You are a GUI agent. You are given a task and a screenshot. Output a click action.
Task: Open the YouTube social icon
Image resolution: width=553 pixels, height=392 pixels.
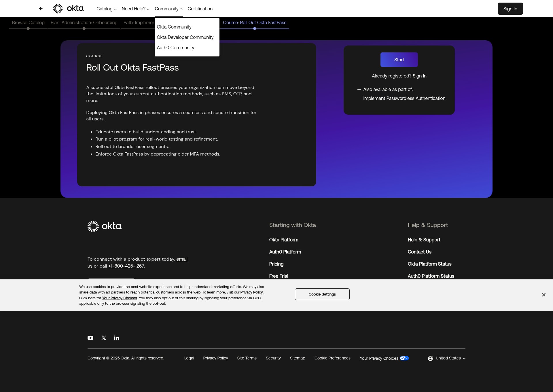[x=90, y=338]
